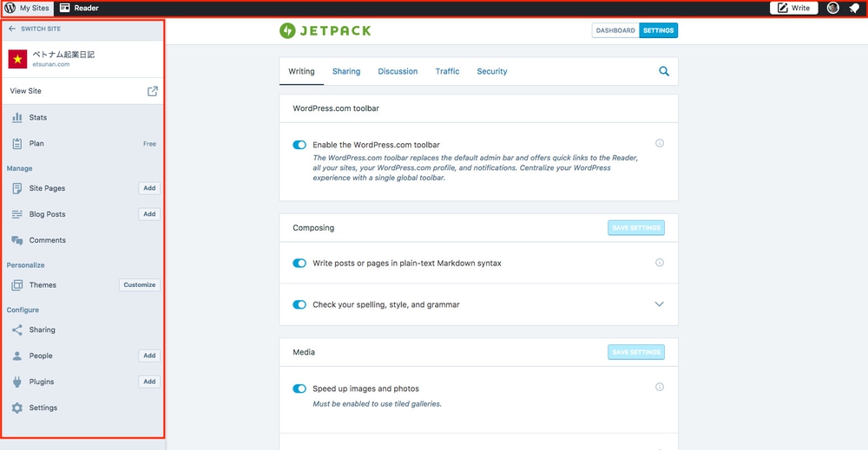
Task: Click Save Settings in Composing section
Action: [636, 228]
